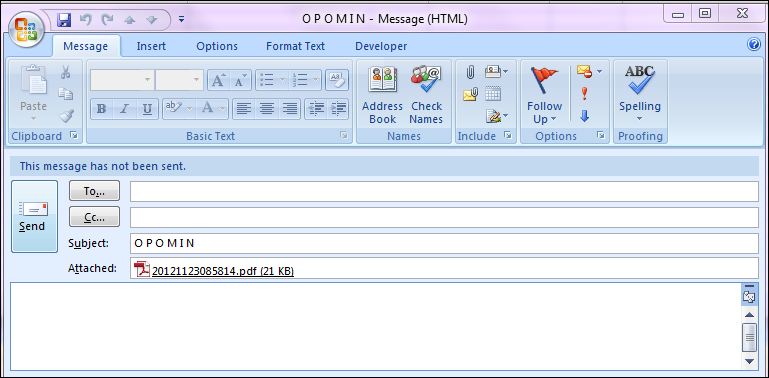Customize Quick Access Toolbar dropdown

pos(181,20)
